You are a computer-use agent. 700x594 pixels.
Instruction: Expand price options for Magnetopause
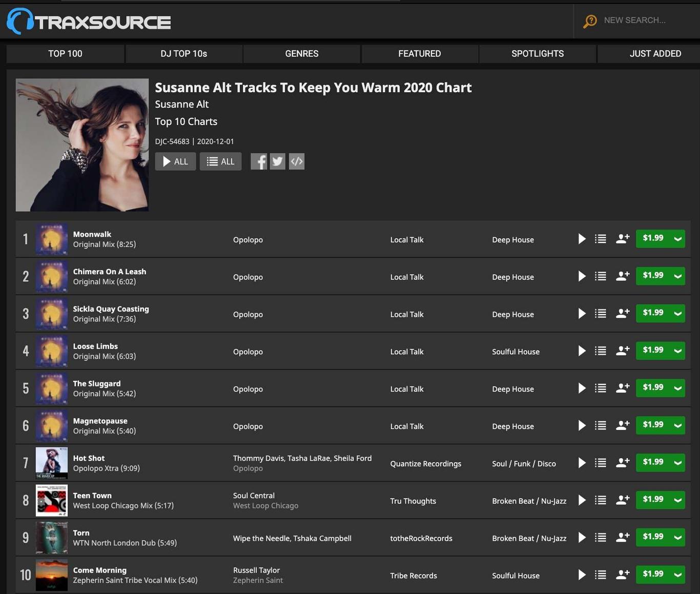(x=678, y=425)
